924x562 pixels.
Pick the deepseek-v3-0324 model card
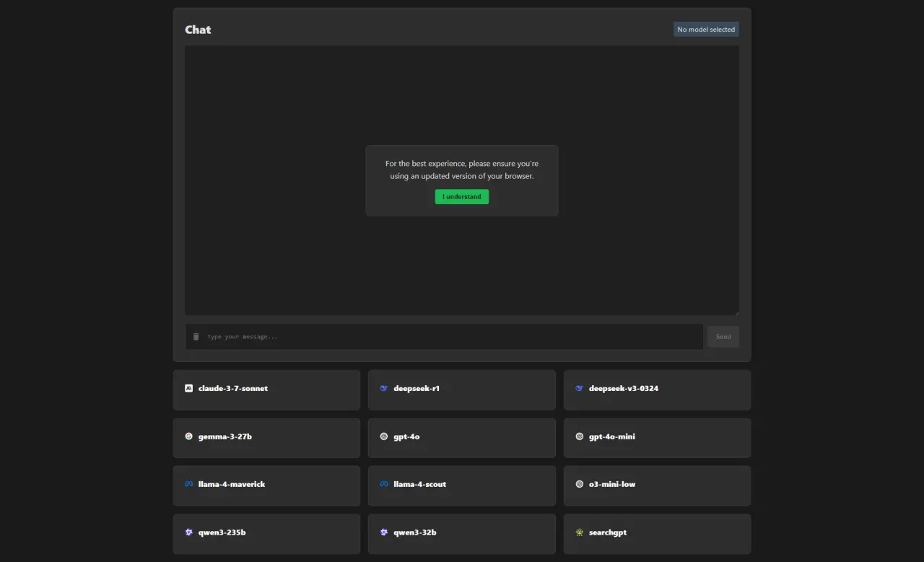[658, 390]
